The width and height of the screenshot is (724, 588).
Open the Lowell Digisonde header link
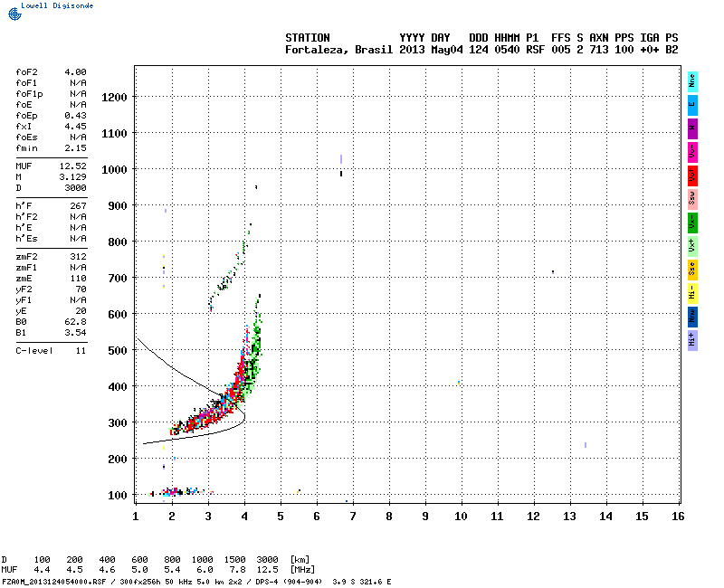coord(57,5)
